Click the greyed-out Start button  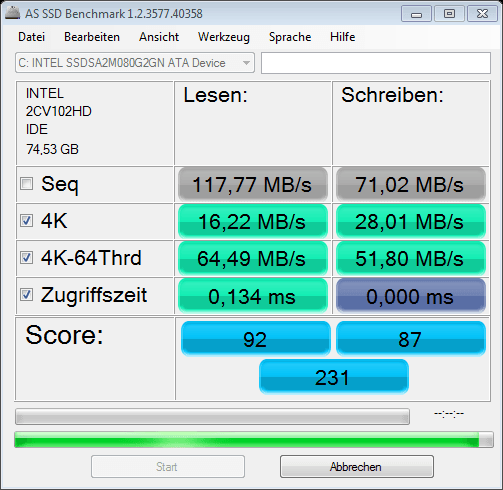pos(168,467)
